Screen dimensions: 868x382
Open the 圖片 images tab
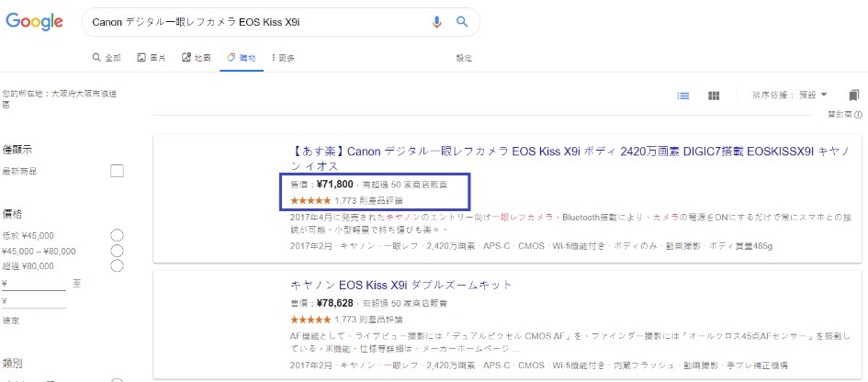point(152,58)
